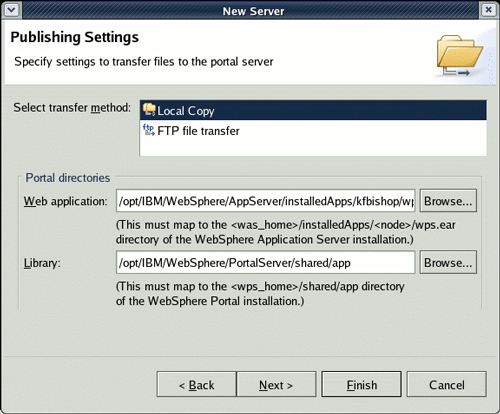Click the Portal directories group title

click(68, 178)
